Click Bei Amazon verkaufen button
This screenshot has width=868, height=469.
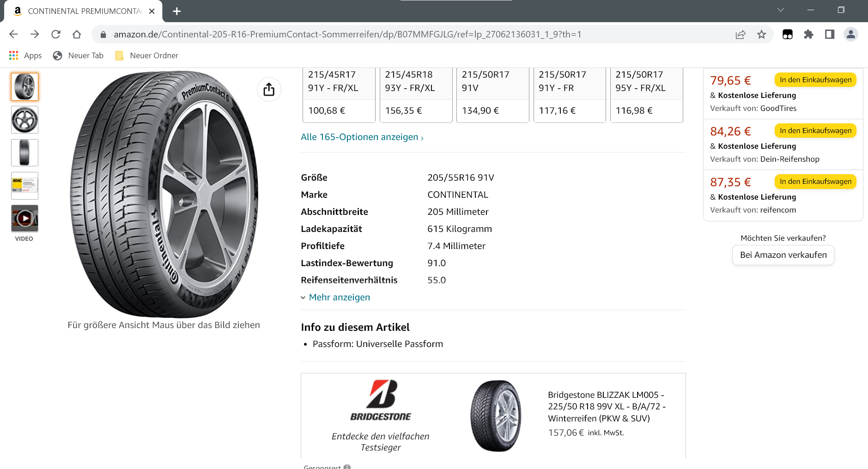783,255
